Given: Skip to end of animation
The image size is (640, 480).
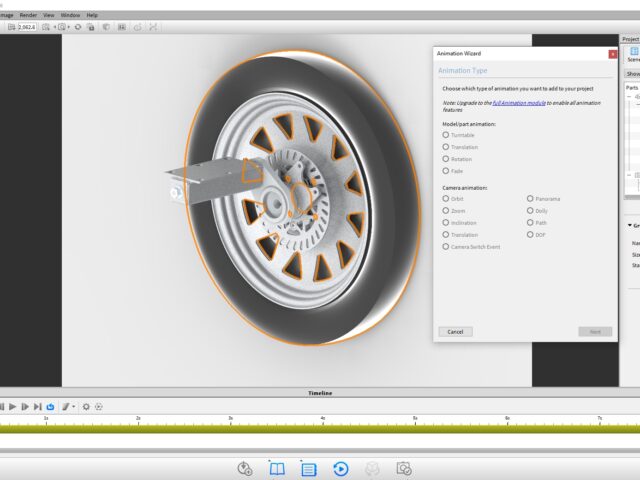Looking at the screenshot, I should pyautogui.click(x=38, y=407).
